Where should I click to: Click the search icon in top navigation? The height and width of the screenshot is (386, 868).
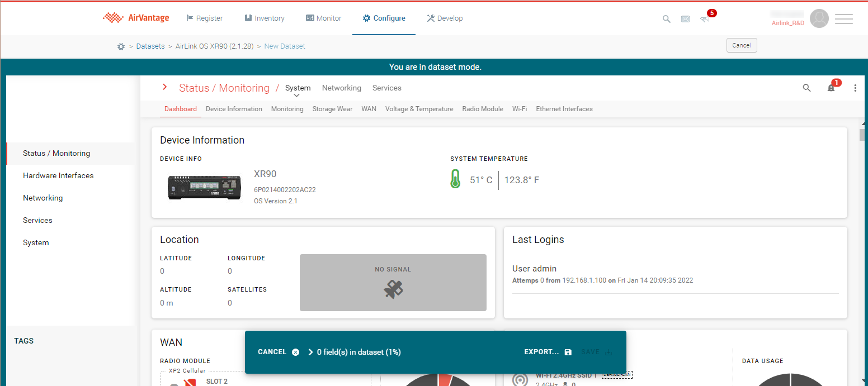(666, 19)
